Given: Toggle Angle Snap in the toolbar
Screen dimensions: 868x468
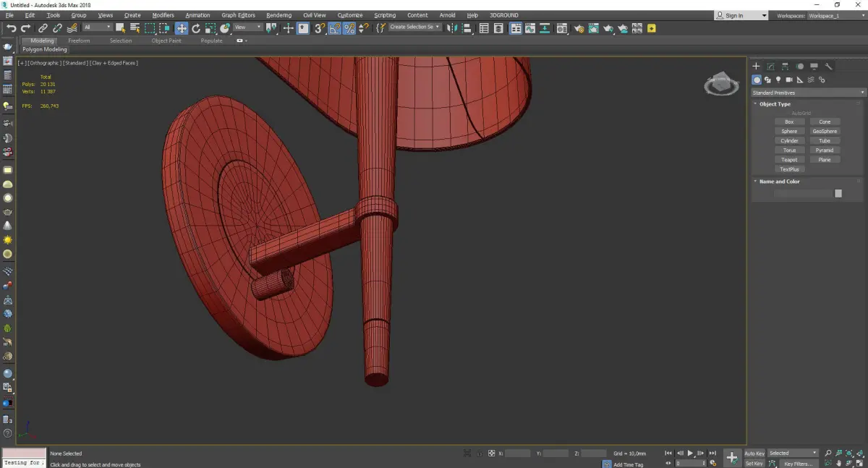Looking at the screenshot, I should [x=334, y=28].
